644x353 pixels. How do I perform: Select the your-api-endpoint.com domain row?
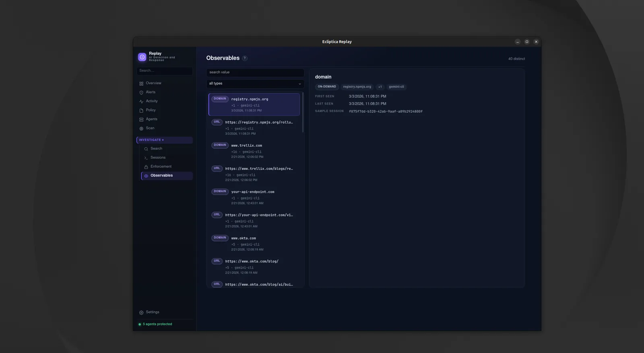(x=254, y=197)
